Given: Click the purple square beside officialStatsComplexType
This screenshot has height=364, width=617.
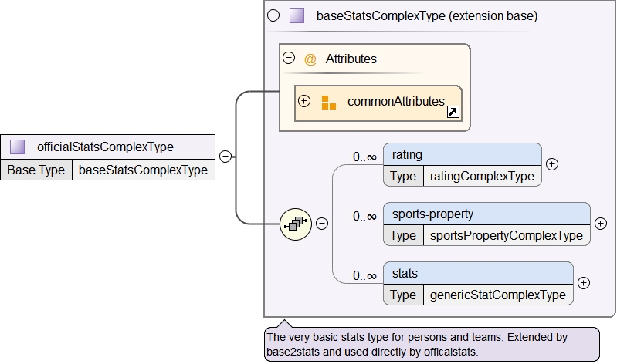Looking at the screenshot, I should 18,147.
